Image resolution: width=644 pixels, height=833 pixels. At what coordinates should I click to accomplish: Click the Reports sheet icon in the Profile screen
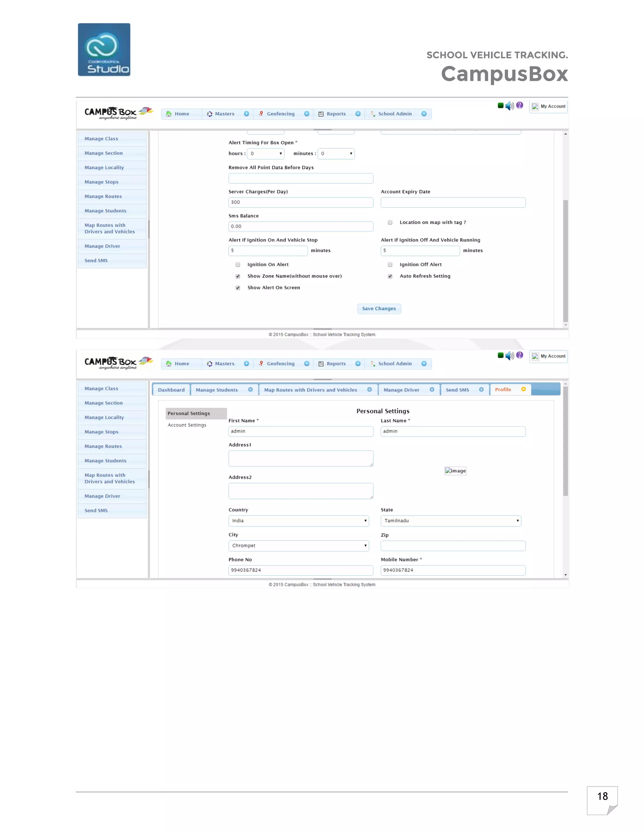pyautogui.click(x=321, y=364)
